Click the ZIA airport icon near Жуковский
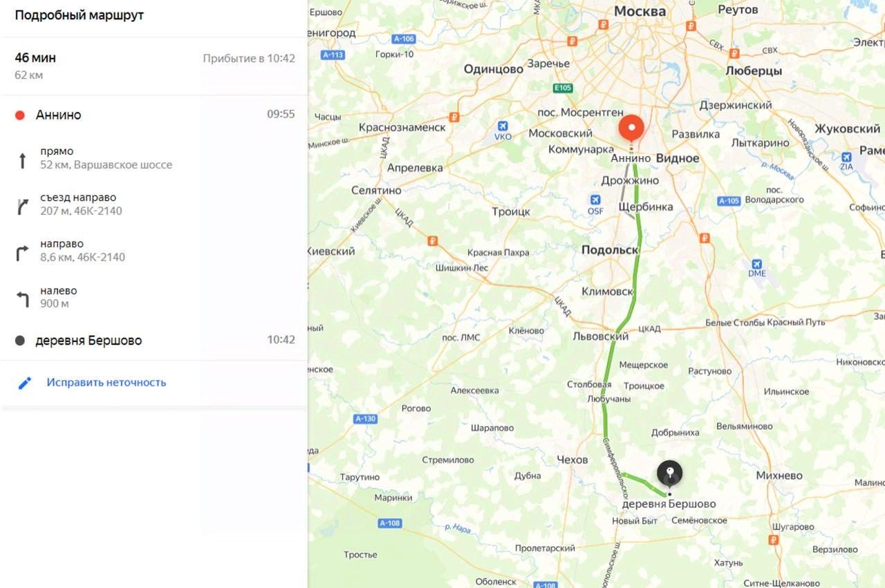885x588 pixels. (846, 156)
